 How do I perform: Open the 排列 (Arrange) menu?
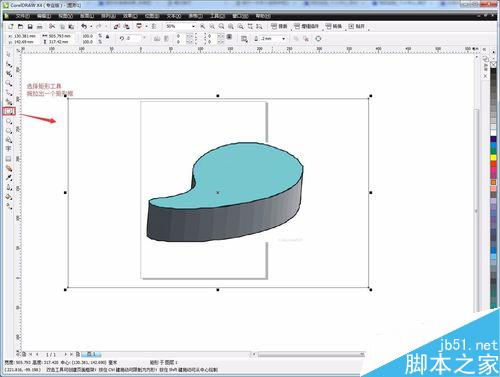[x=109, y=16]
